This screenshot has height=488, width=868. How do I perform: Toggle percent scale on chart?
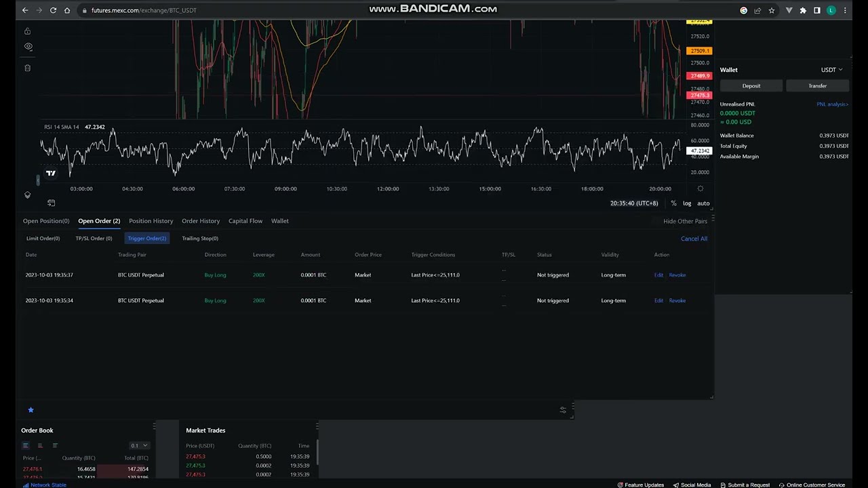click(x=673, y=203)
